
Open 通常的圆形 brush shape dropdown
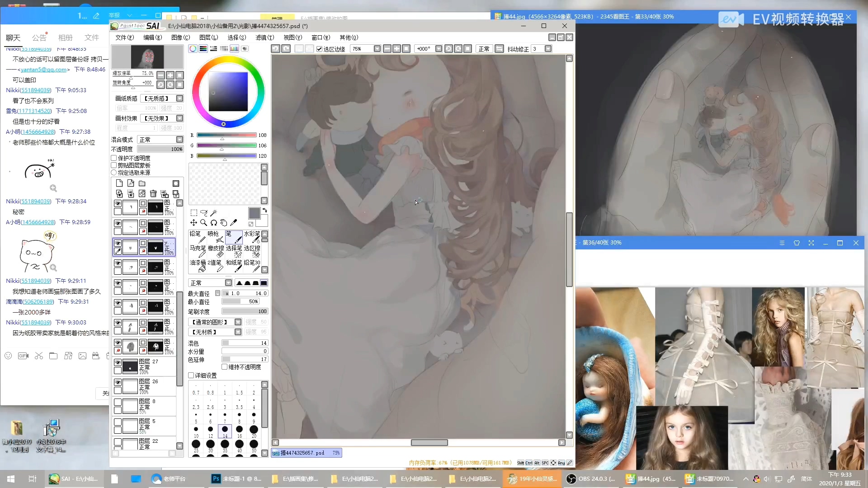(238, 322)
